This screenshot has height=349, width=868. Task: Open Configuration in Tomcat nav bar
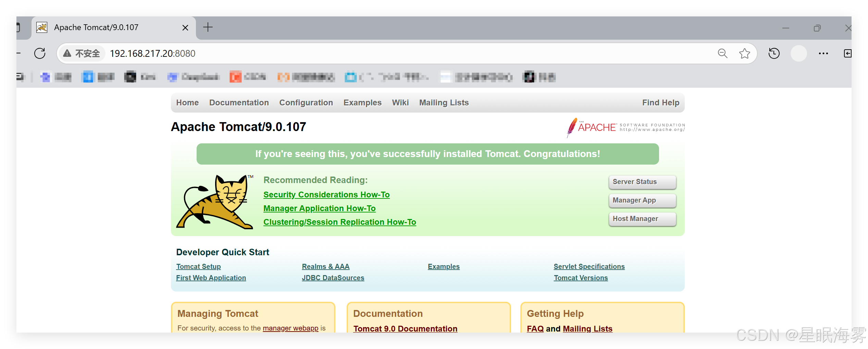pyautogui.click(x=306, y=103)
